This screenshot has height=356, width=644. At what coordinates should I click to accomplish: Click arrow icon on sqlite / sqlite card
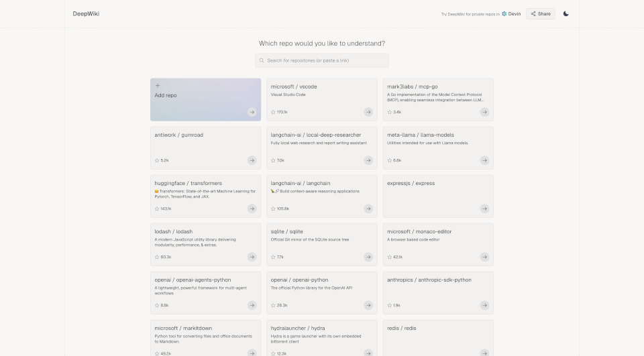click(x=368, y=257)
